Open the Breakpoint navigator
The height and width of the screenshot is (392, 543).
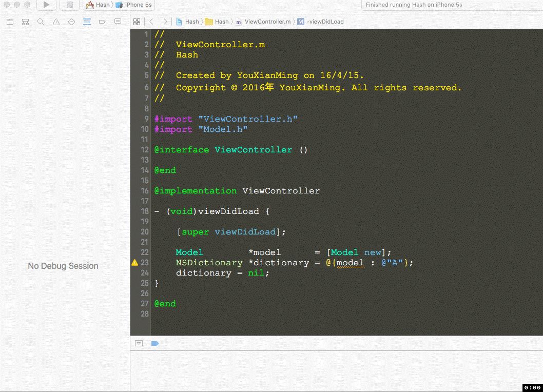(x=102, y=22)
